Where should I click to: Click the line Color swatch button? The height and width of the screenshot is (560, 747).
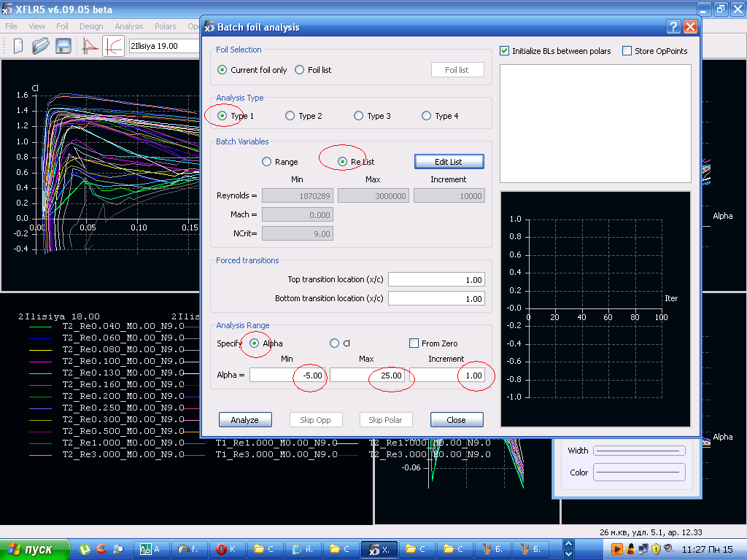639,472
